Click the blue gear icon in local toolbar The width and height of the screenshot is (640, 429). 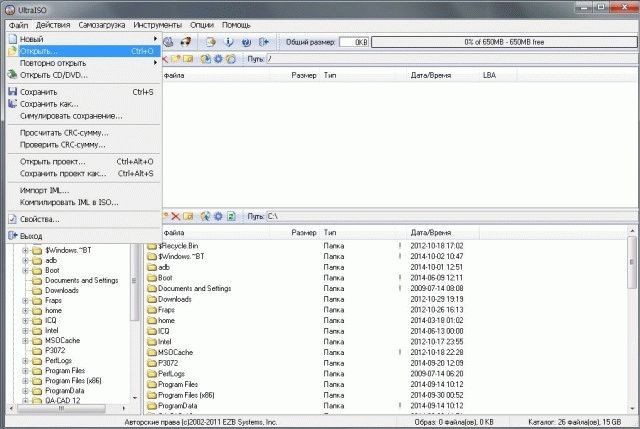(x=218, y=216)
